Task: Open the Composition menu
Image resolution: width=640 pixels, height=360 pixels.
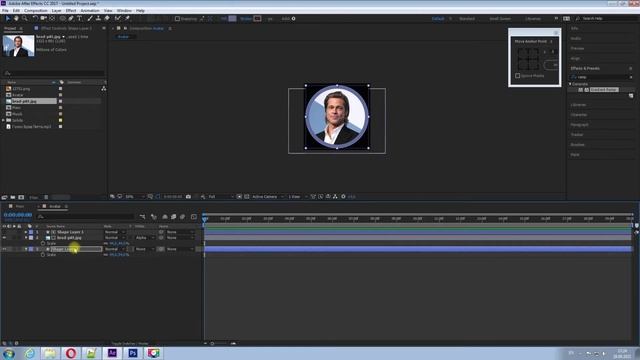Action: 36,11
